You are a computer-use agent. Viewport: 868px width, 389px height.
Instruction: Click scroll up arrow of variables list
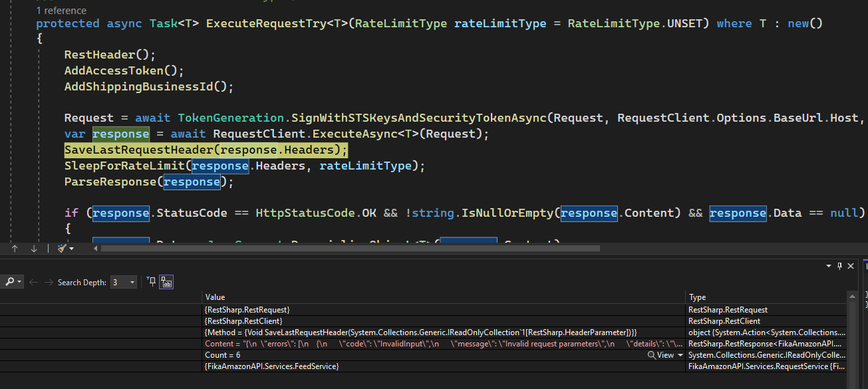[853, 297]
